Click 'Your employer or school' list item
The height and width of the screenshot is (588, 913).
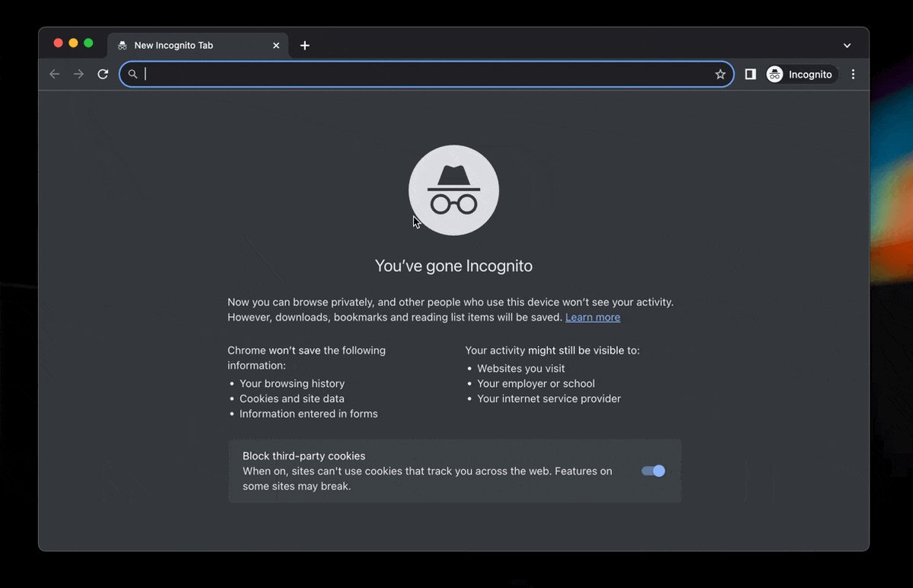537,384
